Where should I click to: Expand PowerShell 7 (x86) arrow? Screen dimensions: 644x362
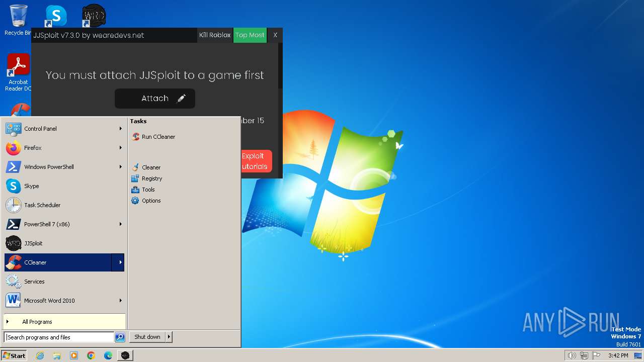coord(121,224)
